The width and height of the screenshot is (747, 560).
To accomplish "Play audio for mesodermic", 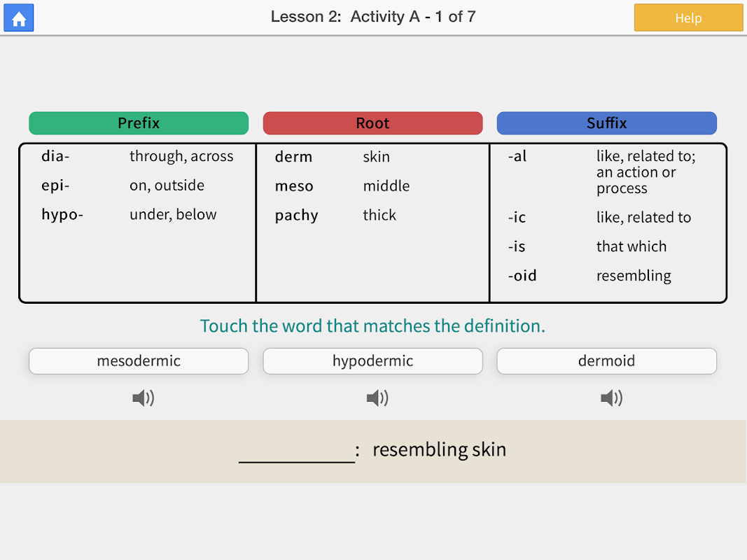I will [143, 398].
